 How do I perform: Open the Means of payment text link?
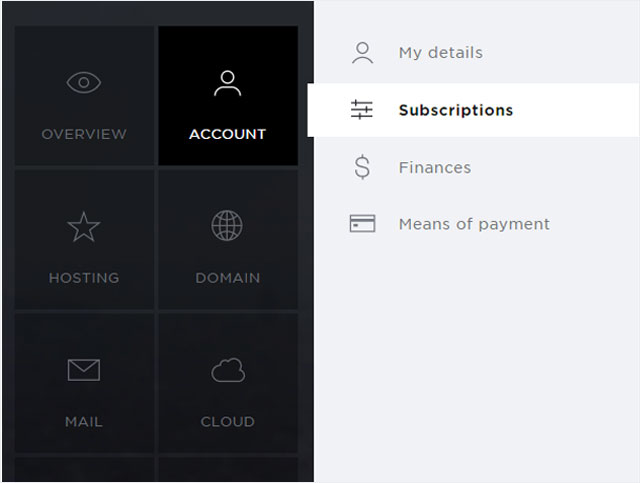(x=474, y=224)
